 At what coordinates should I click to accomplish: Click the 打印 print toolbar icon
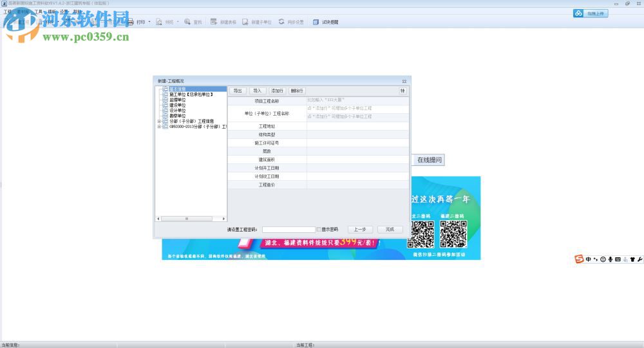(131, 22)
